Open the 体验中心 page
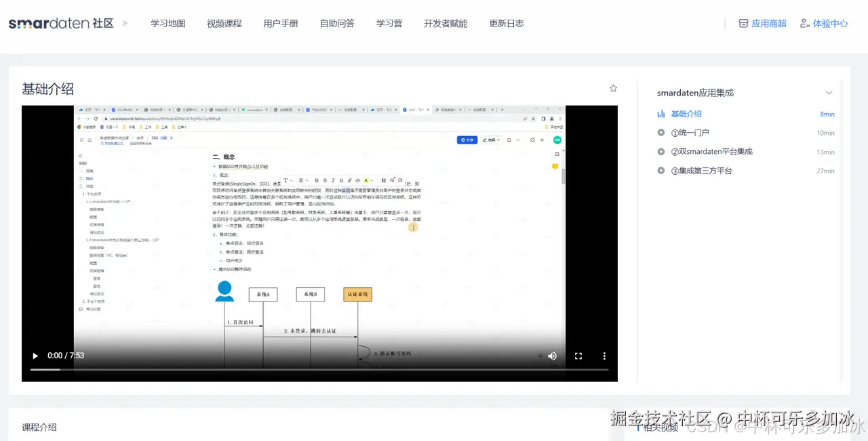 (829, 22)
